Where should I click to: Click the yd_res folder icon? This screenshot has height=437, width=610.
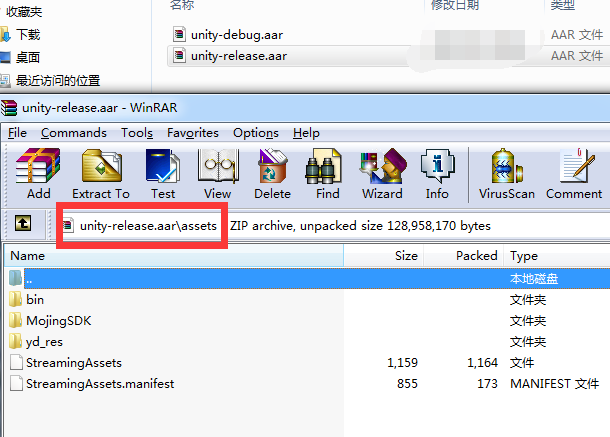pyautogui.click(x=16, y=342)
